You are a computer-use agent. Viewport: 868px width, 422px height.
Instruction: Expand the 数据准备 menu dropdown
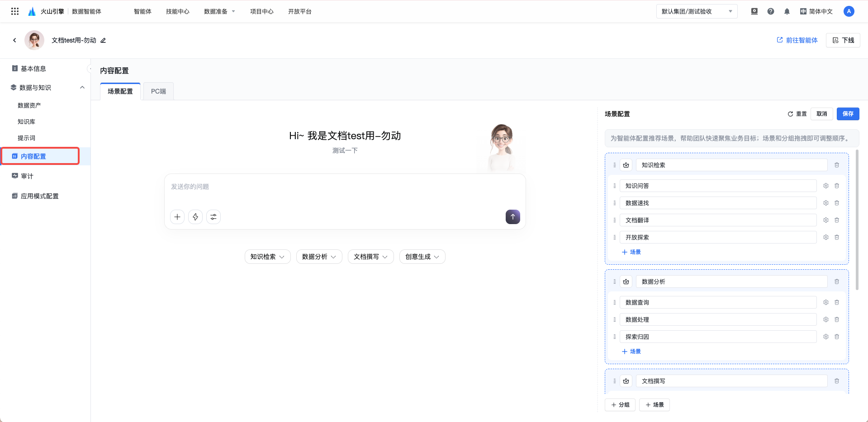219,11
